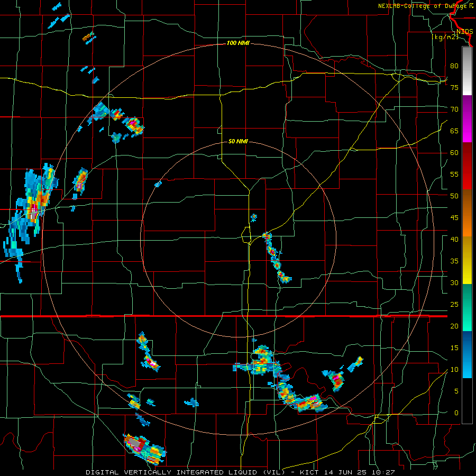Click the 25 value on the scale
The image size is (476, 476).
click(454, 305)
